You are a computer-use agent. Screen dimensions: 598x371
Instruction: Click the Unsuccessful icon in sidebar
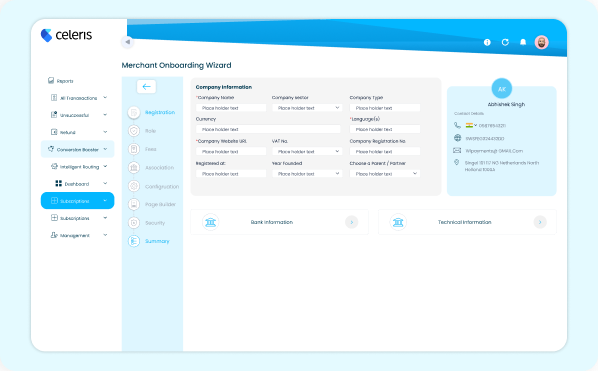[54, 115]
